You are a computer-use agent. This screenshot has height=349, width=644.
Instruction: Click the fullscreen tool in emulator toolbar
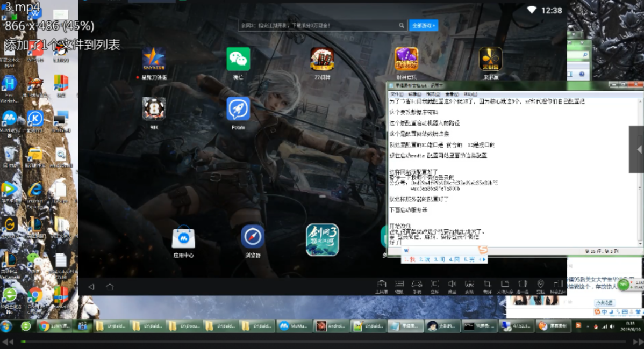point(434,286)
